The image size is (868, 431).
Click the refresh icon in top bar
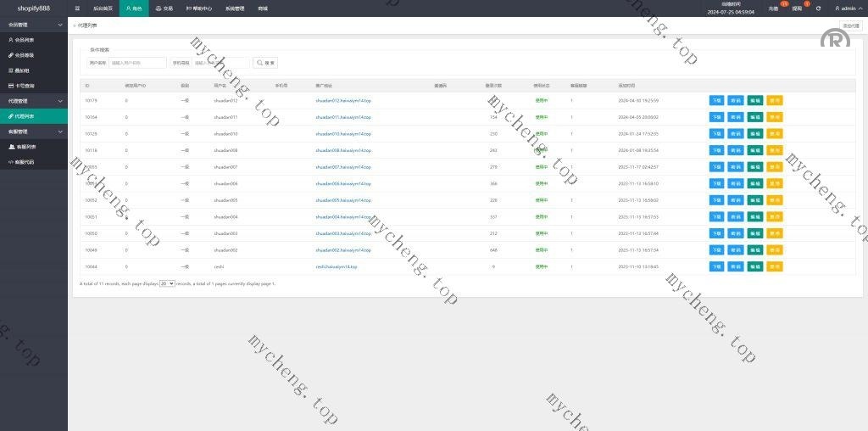click(x=818, y=8)
